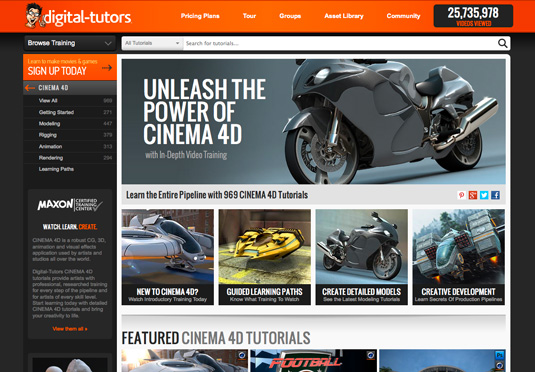This screenshot has height=372, width=535.
Task: Click the back arrow beside CINEMA 4D
Action: click(30, 88)
